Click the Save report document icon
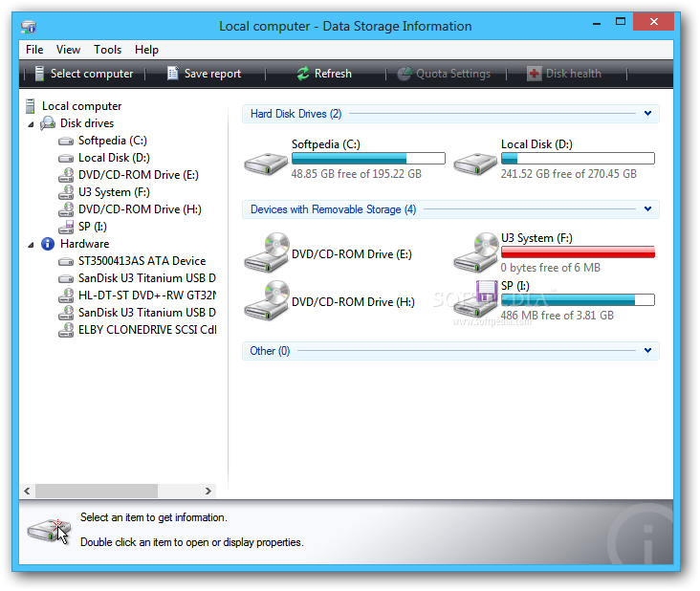This screenshot has width=700, height=591. (173, 74)
